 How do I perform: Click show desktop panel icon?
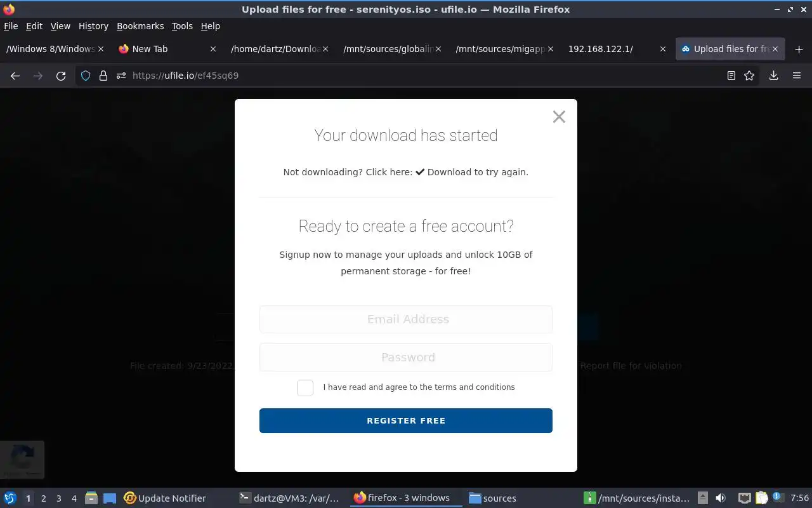(110, 498)
